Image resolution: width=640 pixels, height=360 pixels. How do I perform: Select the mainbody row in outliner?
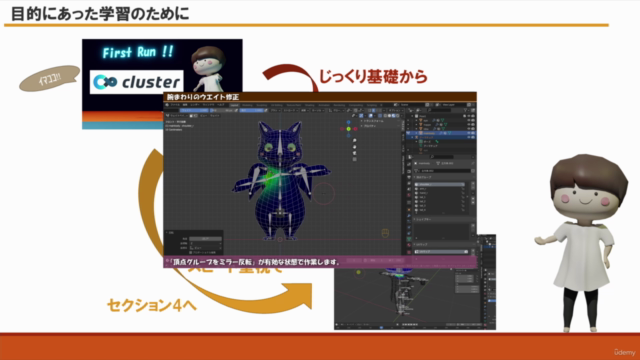click(x=441, y=133)
